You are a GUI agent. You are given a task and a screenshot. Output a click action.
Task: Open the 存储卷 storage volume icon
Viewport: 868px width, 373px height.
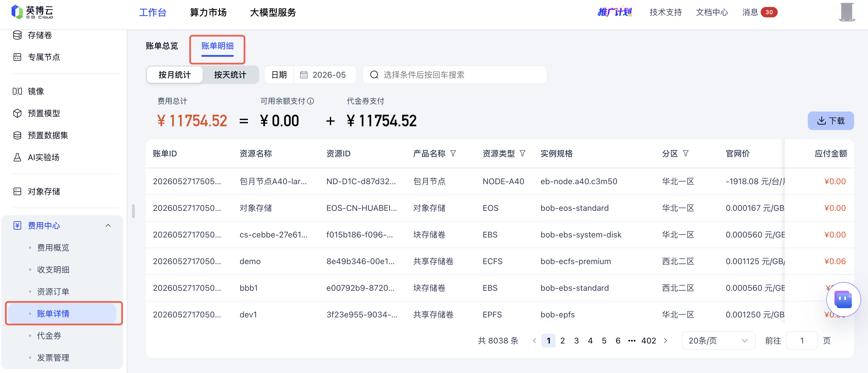[17, 35]
